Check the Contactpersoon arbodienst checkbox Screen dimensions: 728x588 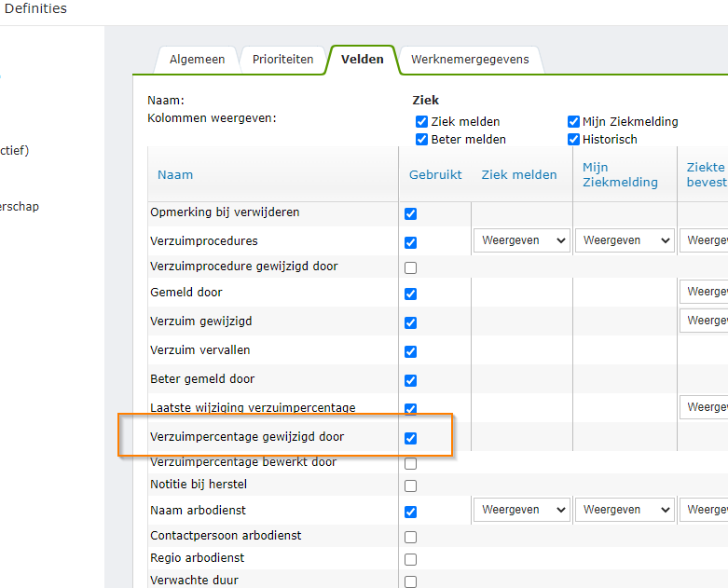pyautogui.click(x=411, y=538)
